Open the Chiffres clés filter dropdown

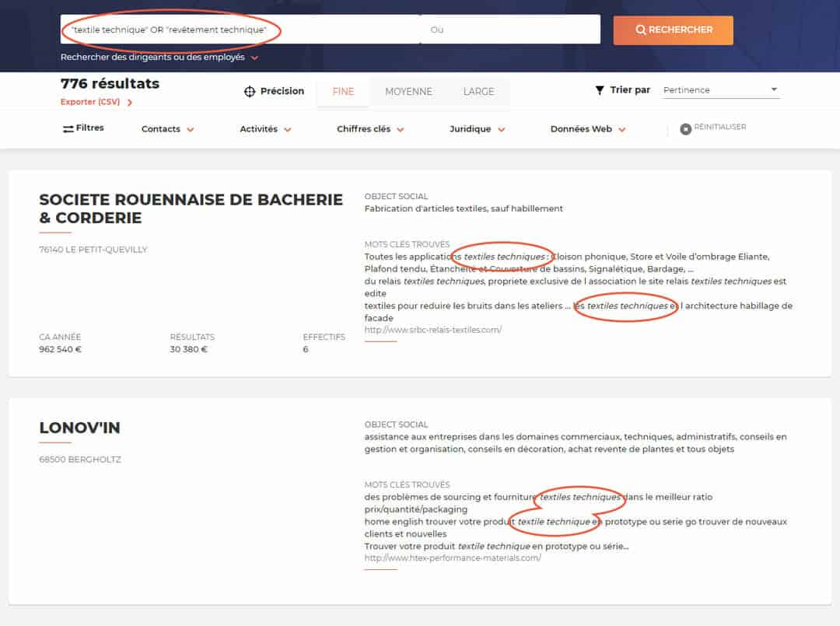click(x=371, y=129)
